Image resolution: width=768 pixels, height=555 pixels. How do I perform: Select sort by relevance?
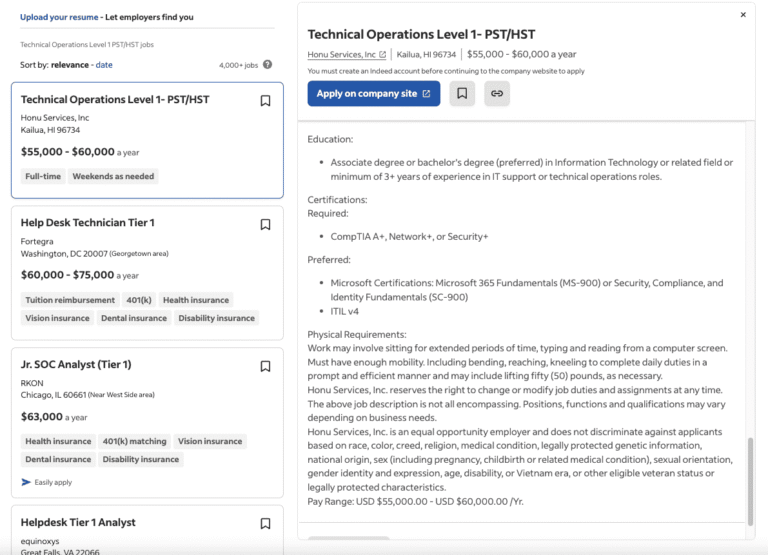tap(70, 65)
